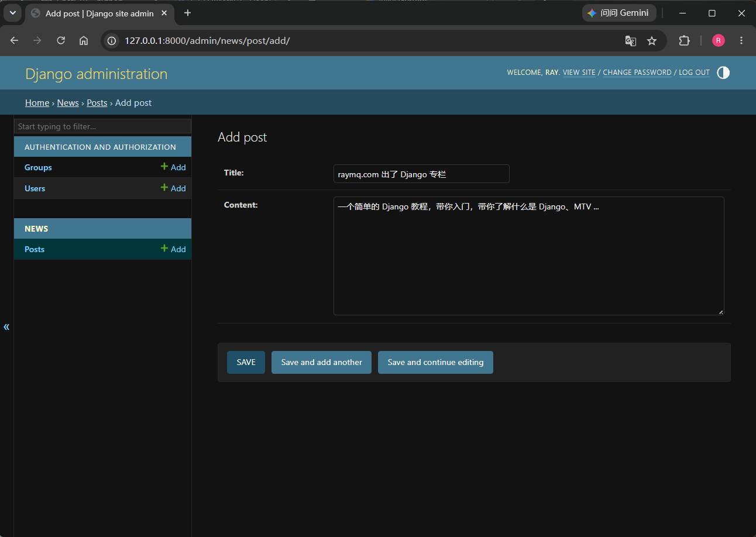The width and height of the screenshot is (756, 537).
Task: Open Authentication and Authorization section header
Action: tap(100, 147)
